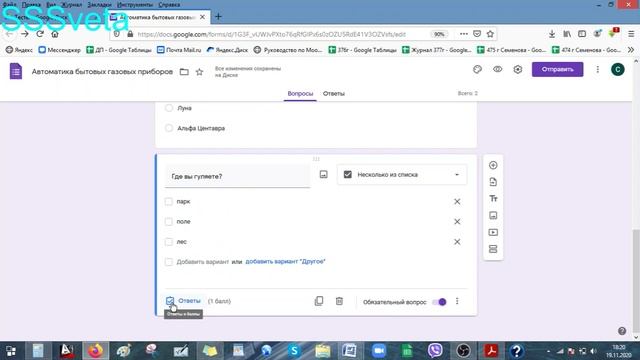The width and height of the screenshot is (640, 360).
Task: Click the 'Отправить' button
Action: point(558,69)
